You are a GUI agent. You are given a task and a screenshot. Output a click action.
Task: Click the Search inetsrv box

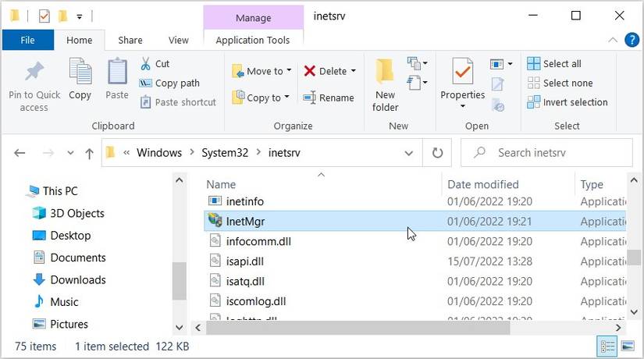(x=546, y=153)
